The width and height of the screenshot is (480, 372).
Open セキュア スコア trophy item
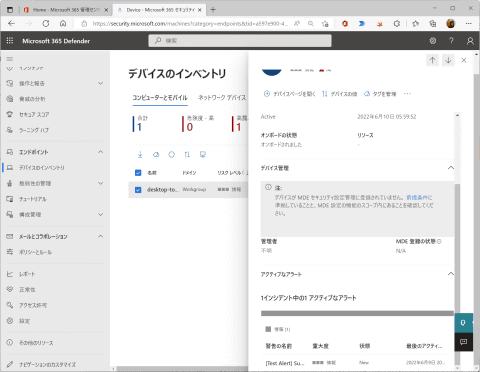click(x=34, y=115)
